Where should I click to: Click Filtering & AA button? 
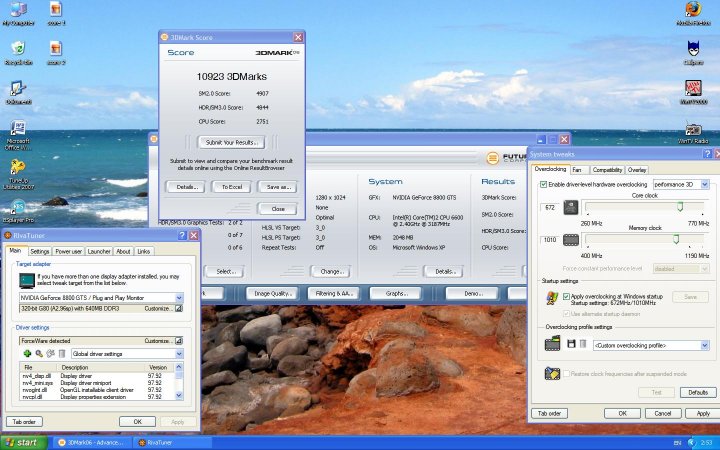click(x=333, y=293)
